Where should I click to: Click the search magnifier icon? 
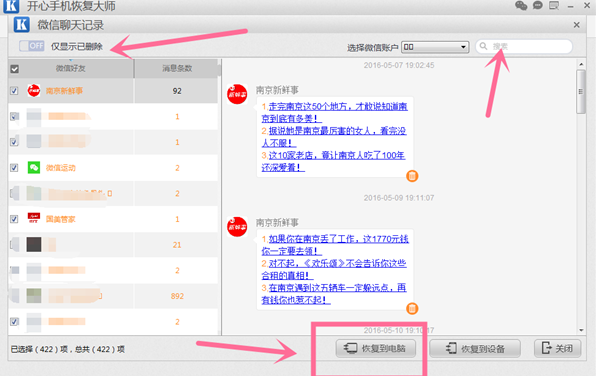[483, 46]
